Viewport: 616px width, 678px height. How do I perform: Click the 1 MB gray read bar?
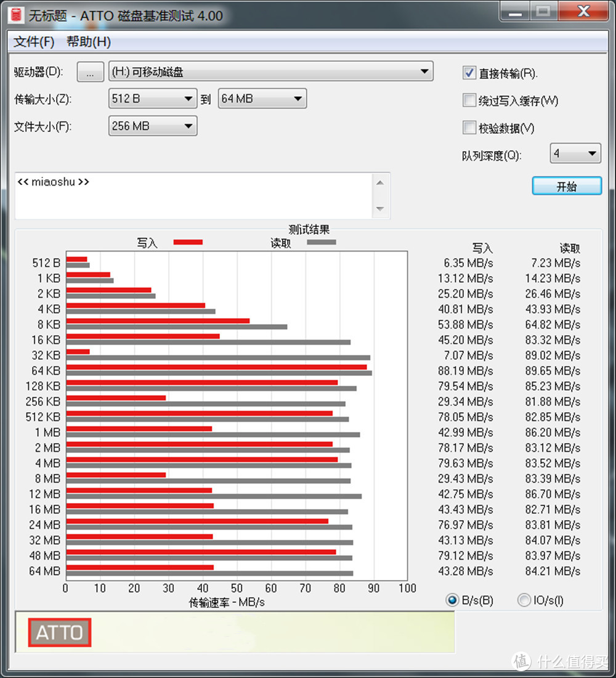click(213, 435)
